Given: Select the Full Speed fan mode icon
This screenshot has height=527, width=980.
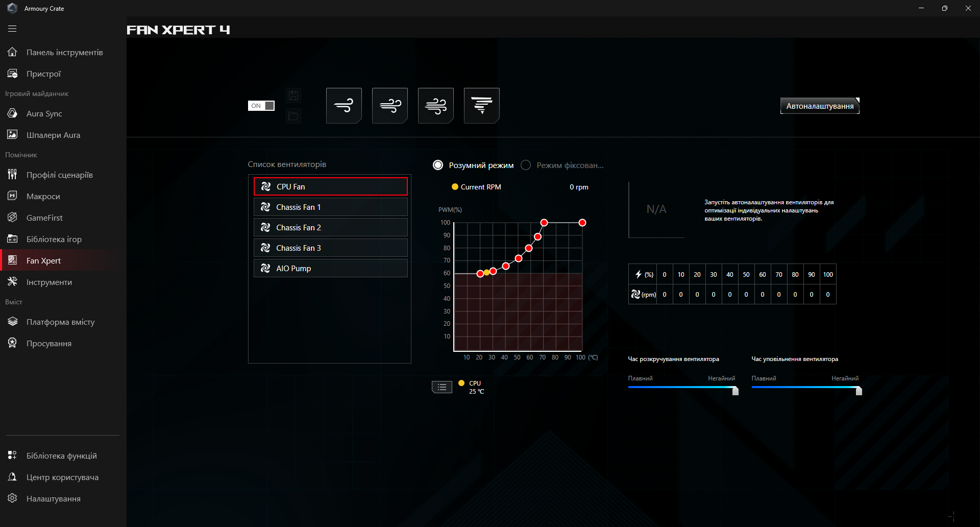Looking at the screenshot, I should [x=482, y=106].
